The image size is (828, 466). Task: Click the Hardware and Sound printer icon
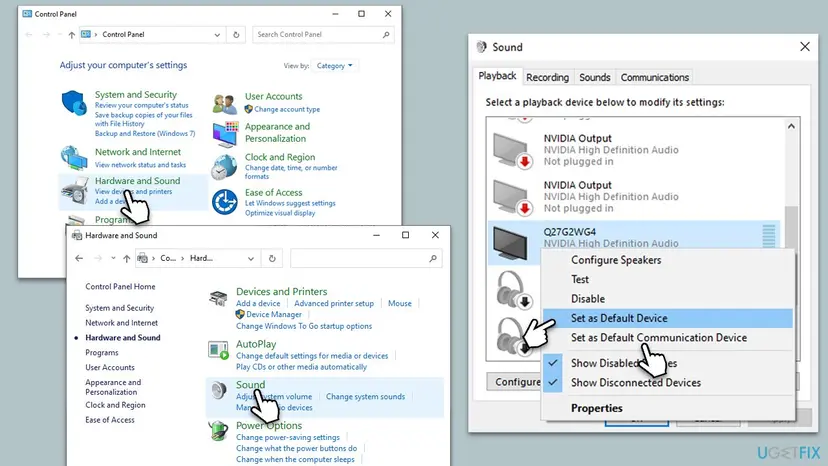click(x=74, y=191)
